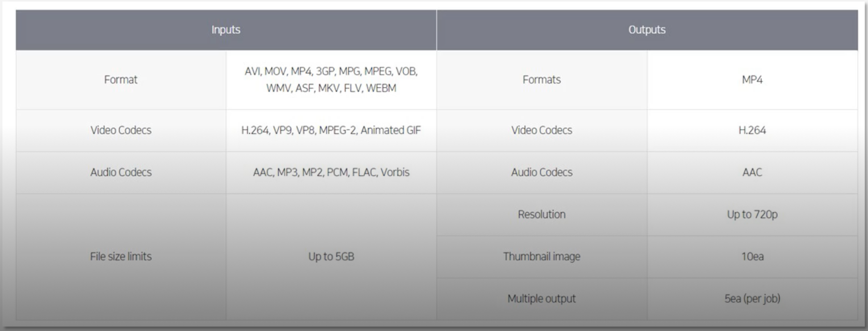Click the Audio Codecs label under Inputs
The height and width of the screenshot is (331, 868).
[x=121, y=172]
